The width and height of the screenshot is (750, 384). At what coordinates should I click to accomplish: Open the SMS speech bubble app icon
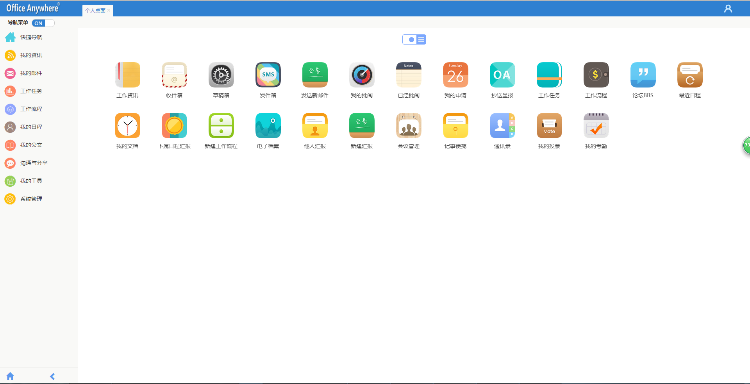268,75
